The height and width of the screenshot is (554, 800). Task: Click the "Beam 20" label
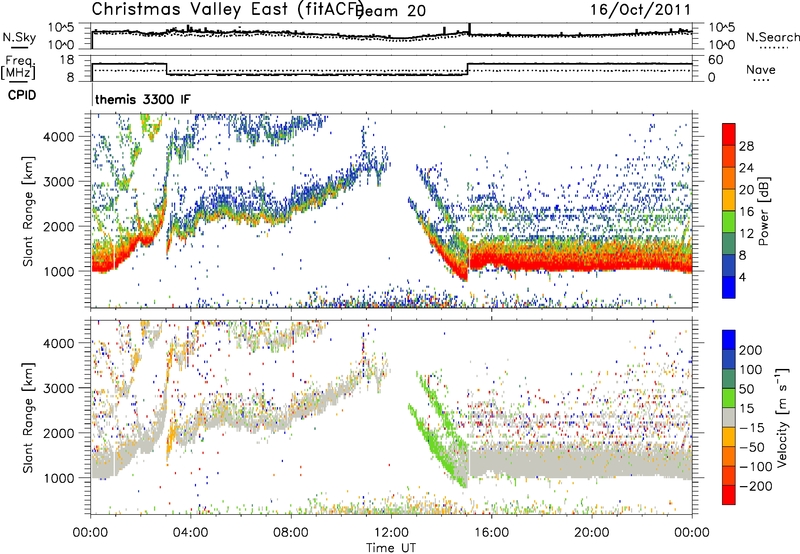pos(392,11)
